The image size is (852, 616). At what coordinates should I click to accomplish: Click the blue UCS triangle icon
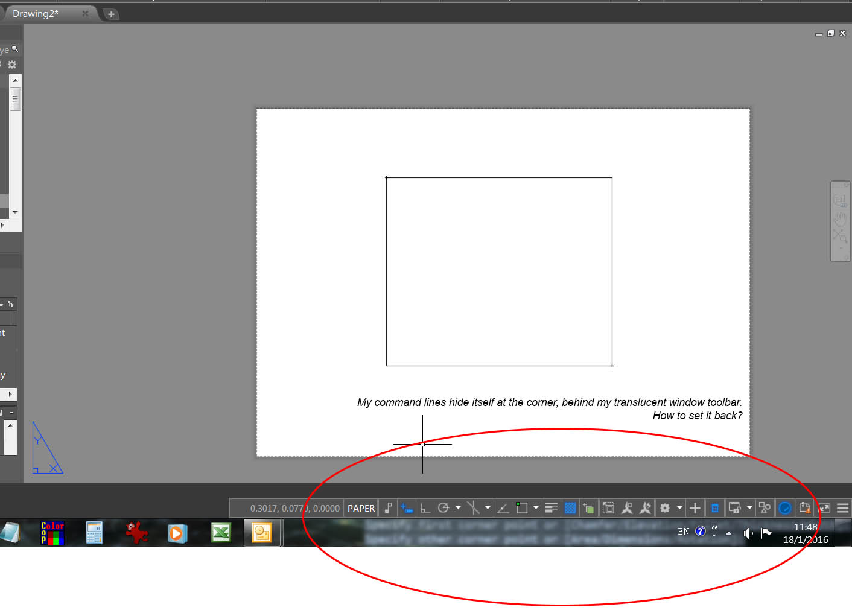click(x=47, y=448)
